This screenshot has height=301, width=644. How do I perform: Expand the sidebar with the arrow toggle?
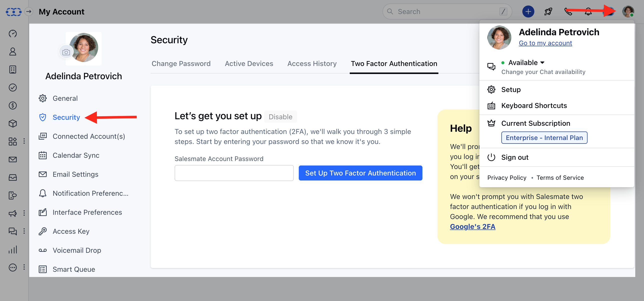click(29, 11)
